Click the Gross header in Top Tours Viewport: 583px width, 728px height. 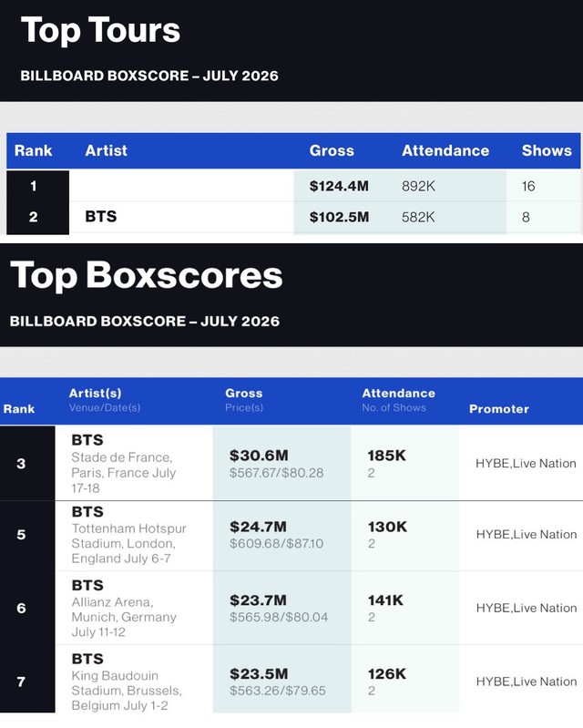coord(332,150)
